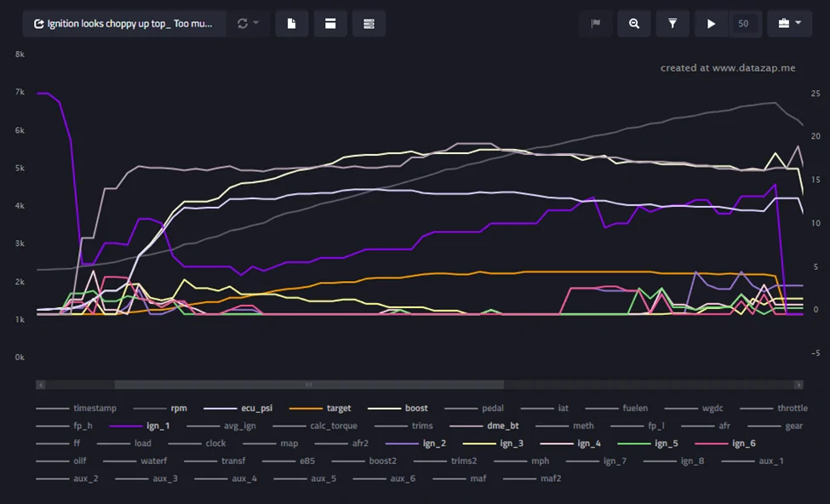Enable the throttle series
The width and height of the screenshot is (830, 504).
(774, 408)
